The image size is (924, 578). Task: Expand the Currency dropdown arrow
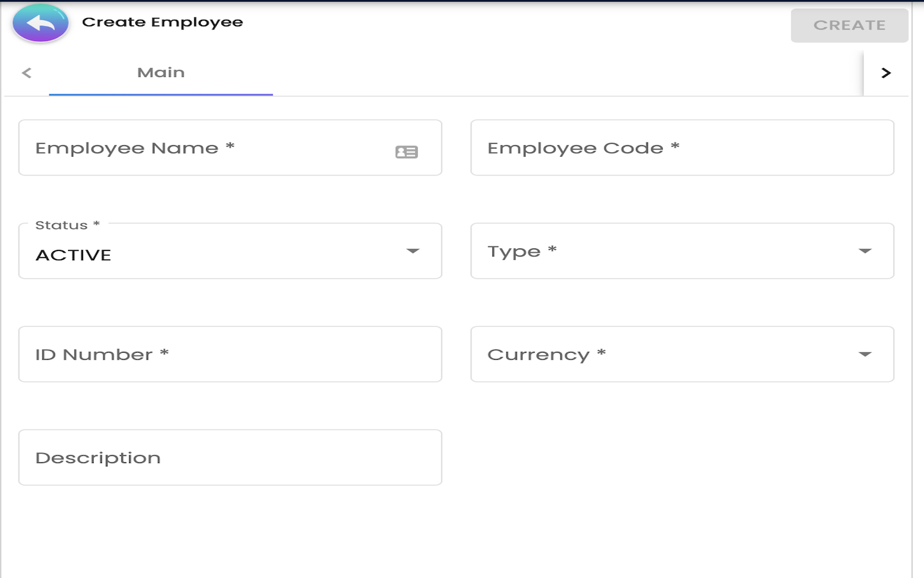864,355
